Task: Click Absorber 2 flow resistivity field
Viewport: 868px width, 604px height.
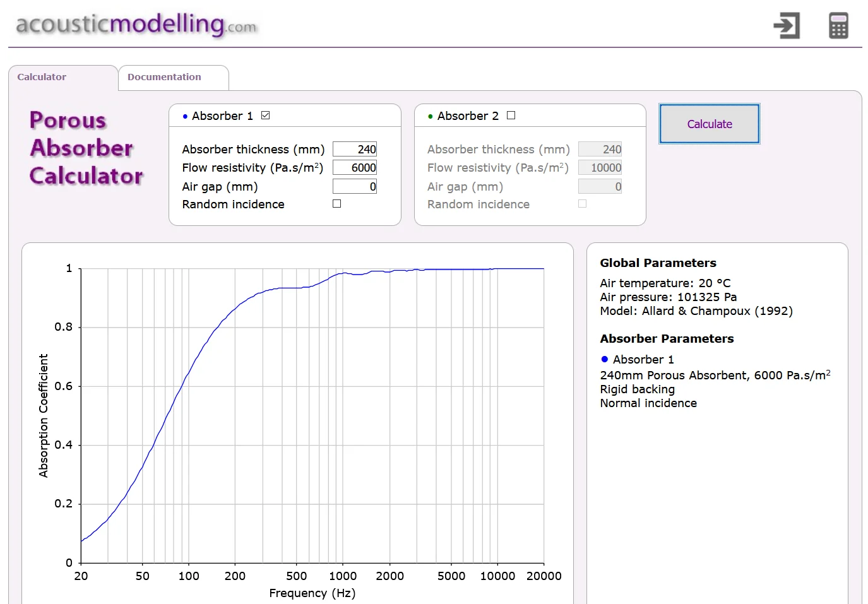Action: 600,167
